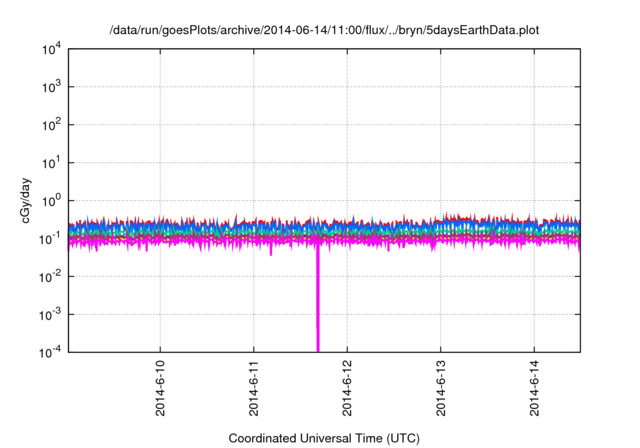The height and width of the screenshot is (448, 640).
Task: Click the 10^3 y-axis tick label
Action: point(52,88)
